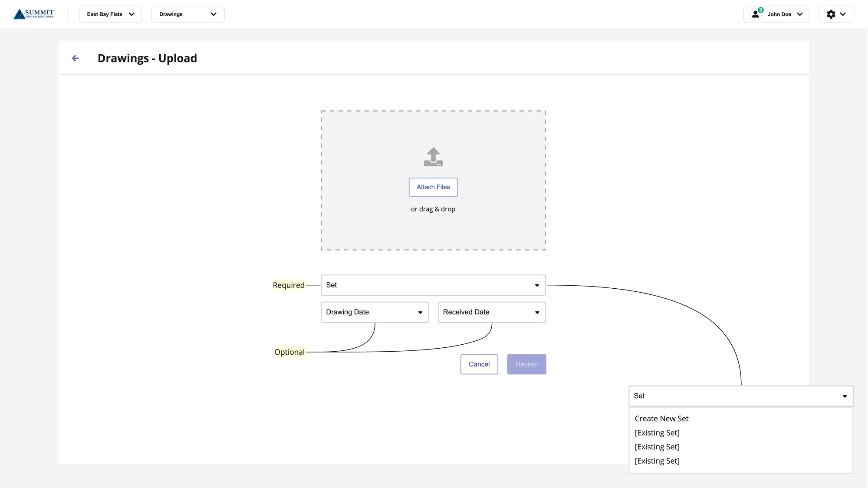
Task: Click the settings gear icon
Action: pos(831,14)
